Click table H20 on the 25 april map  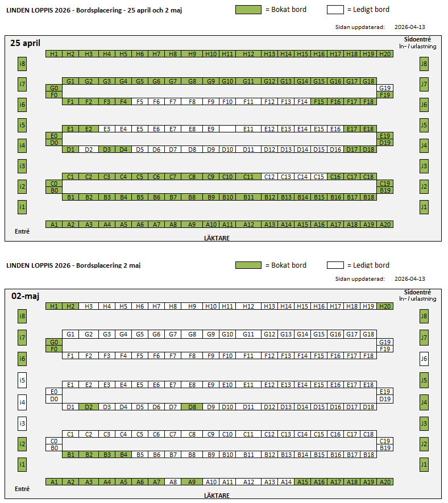(x=385, y=54)
